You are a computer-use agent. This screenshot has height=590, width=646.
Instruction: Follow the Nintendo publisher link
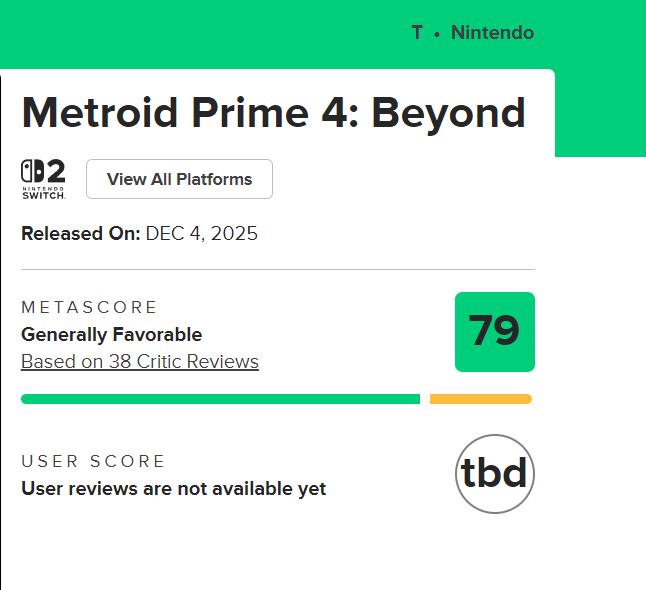[x=492, y=33]
